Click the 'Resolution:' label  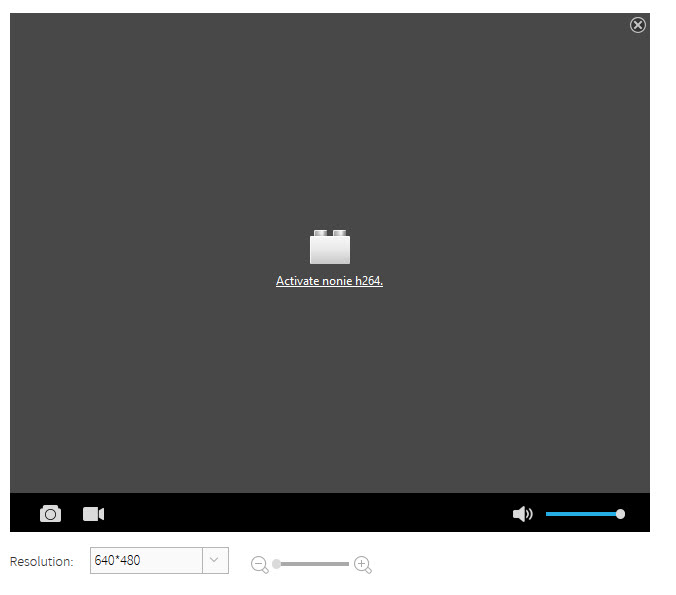click(x=41, y=562)
